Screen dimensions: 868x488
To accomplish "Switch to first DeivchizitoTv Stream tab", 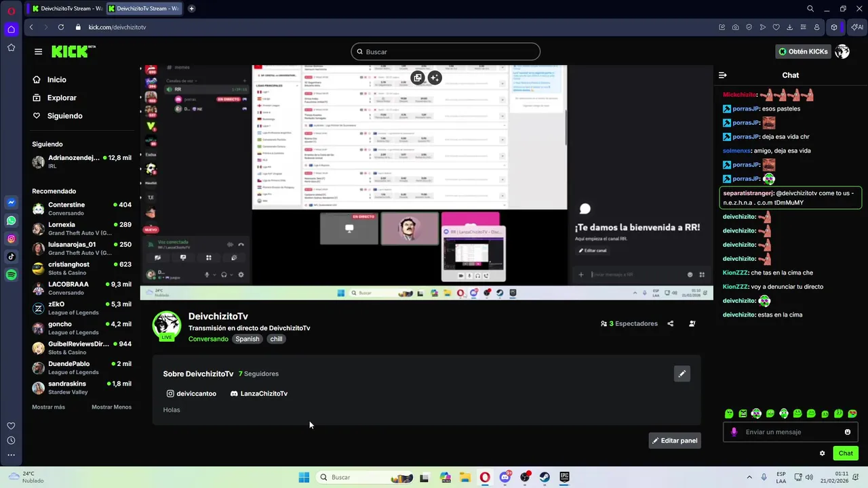I will coord(67,9).
